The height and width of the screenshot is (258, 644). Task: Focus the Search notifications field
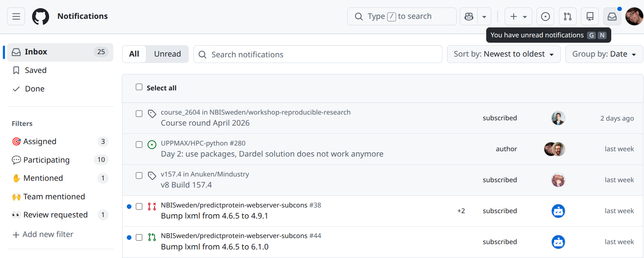click(318, 54)
